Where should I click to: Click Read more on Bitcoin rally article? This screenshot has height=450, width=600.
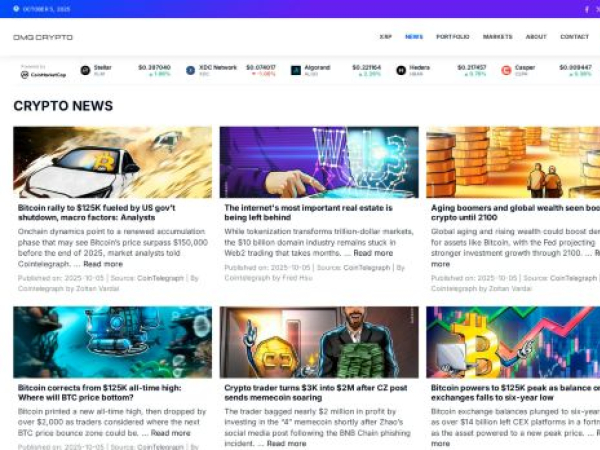pos(103,264)
